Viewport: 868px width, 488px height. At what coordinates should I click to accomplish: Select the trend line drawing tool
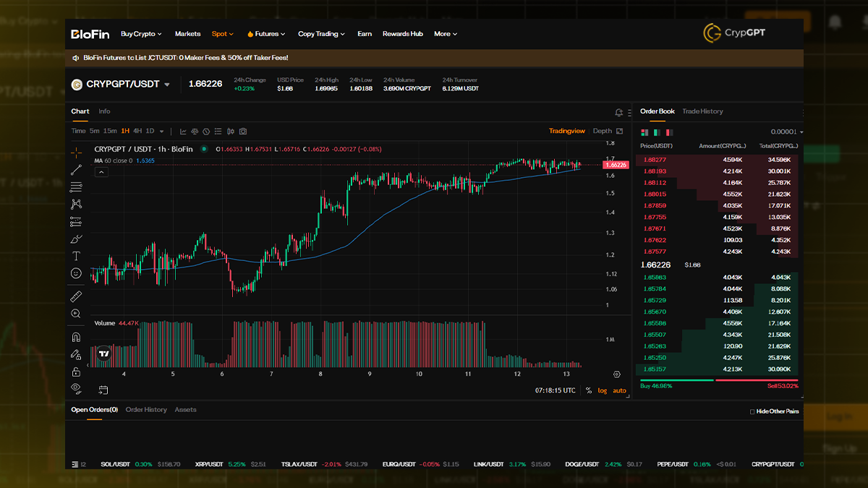(75, 169)
